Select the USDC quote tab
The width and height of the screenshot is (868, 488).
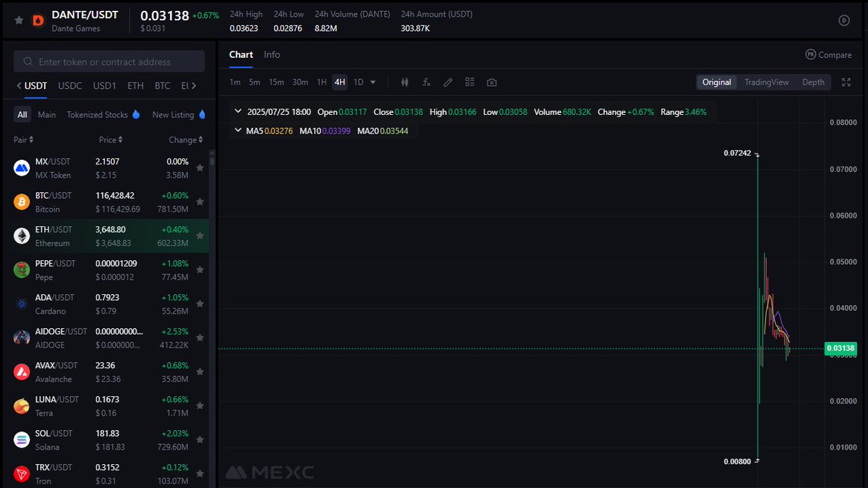point(70,86)
